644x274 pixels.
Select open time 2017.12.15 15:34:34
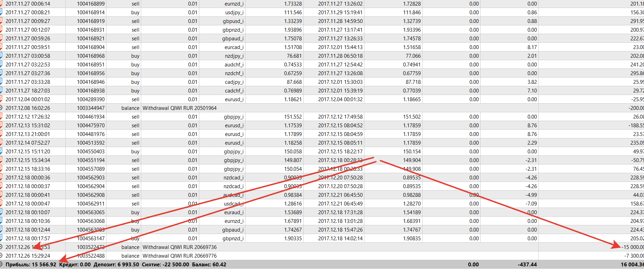[28, 160]
